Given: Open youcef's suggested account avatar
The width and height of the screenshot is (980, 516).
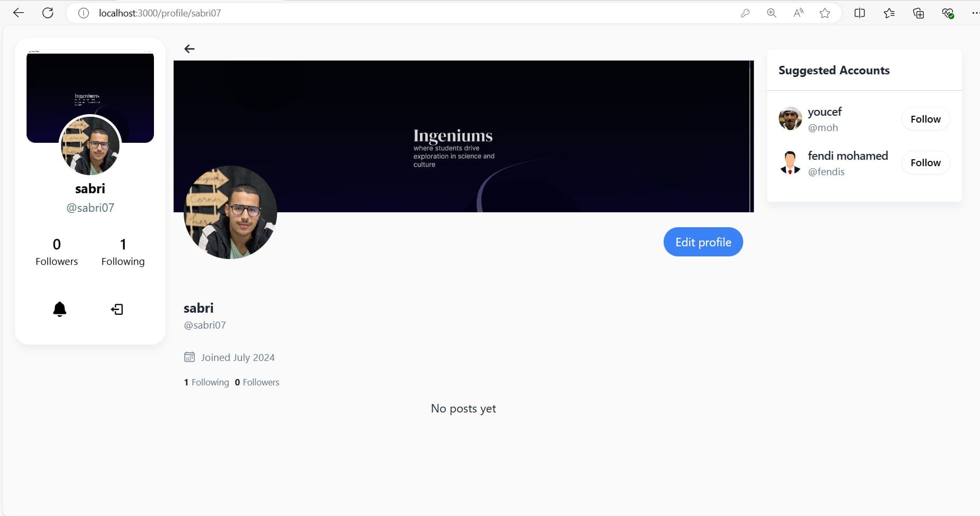Looking at the screenshot, I should click(x=790, y=119).
